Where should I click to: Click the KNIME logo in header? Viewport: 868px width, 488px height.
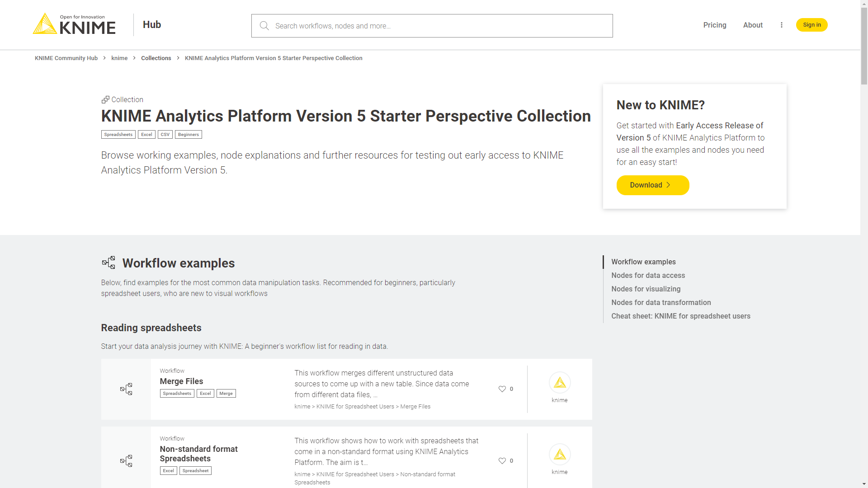[74, 24]
